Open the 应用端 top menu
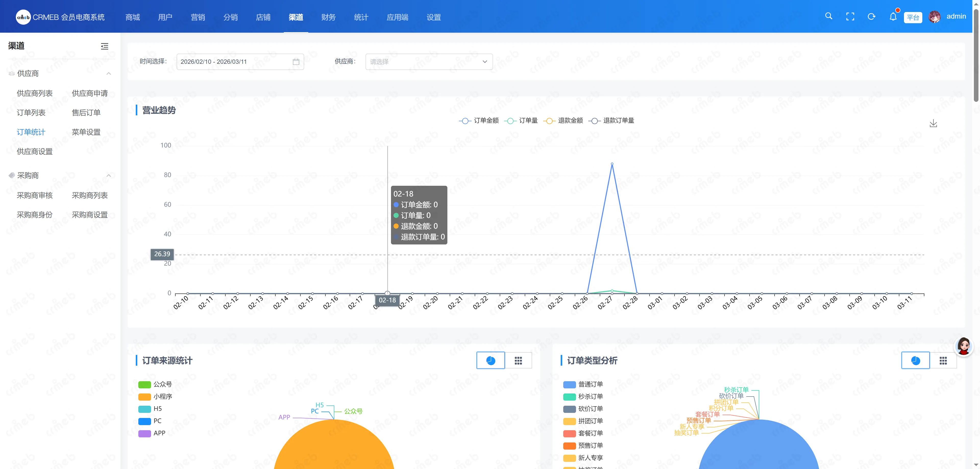 398,17
